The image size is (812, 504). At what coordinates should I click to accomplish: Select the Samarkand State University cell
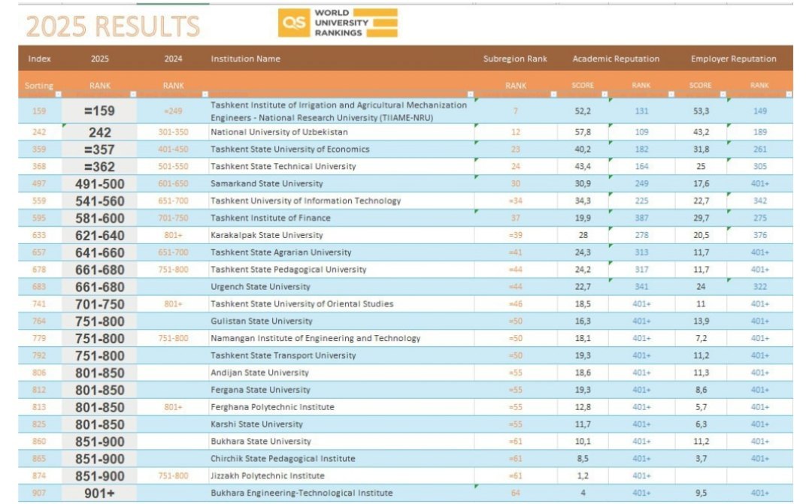pos(267,184)
